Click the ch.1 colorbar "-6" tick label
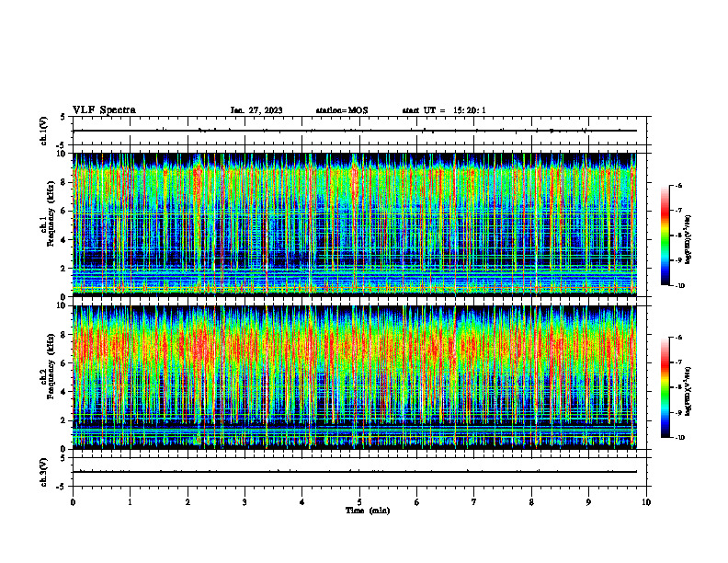Image resolution: width=728 pixels, height=563 pixels. (x=678, y=186)
